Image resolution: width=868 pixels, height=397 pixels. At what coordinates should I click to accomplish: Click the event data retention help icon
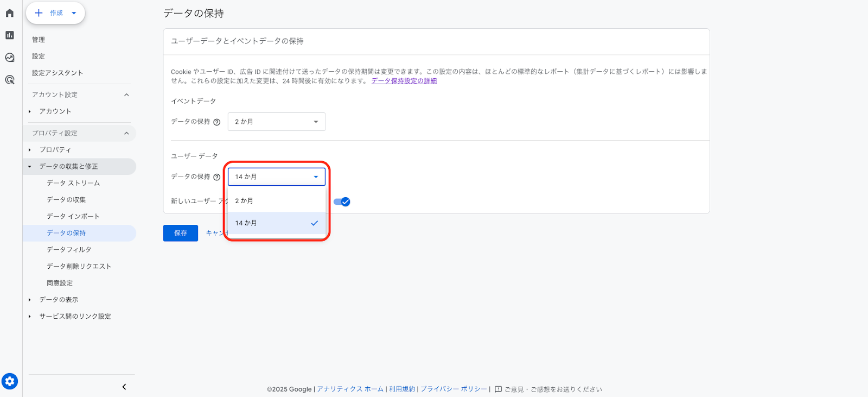coord(217,122)
